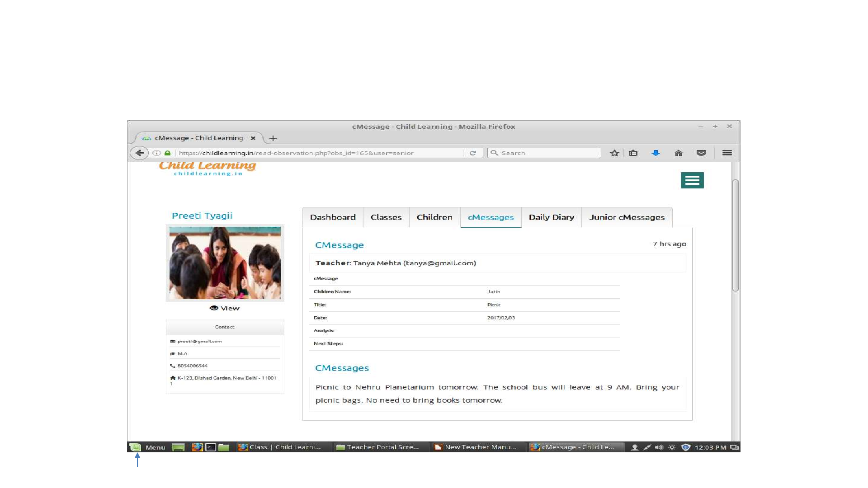Open the Daily Diary tab

coord(551,217)
